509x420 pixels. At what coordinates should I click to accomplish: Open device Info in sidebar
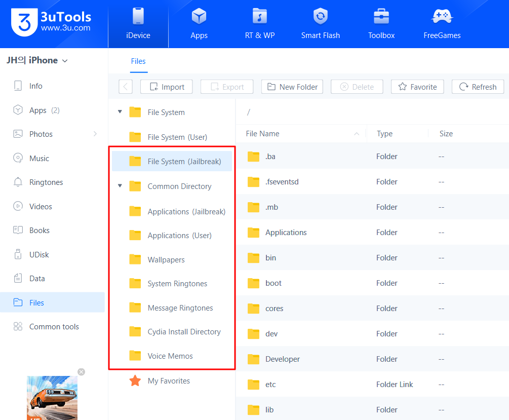point(52,86)
